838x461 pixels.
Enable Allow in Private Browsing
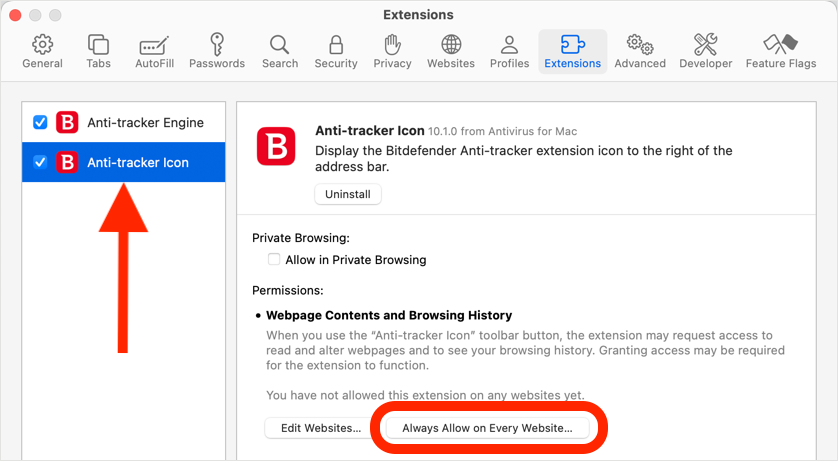pyautogui.click(x=274, y=260)
